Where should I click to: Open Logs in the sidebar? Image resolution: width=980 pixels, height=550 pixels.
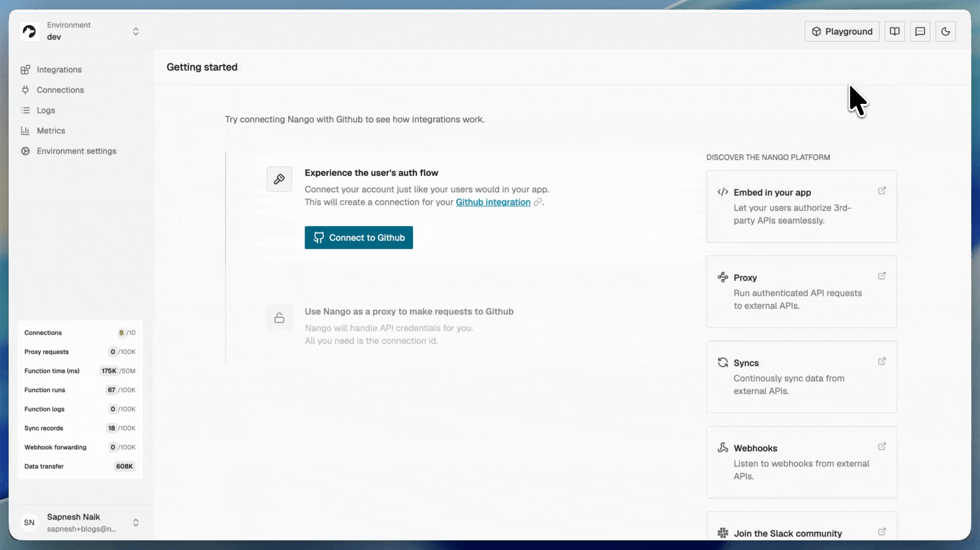click(46, 111)
